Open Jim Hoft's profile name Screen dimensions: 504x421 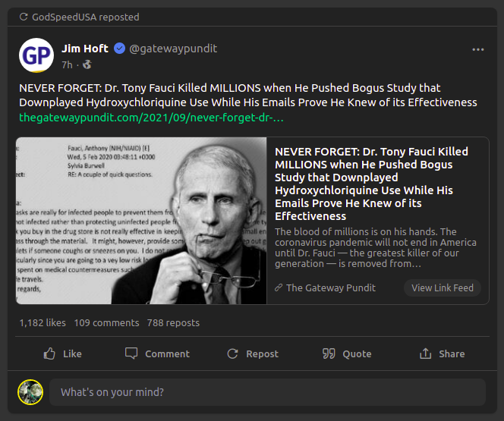click(x=85, y=49)
